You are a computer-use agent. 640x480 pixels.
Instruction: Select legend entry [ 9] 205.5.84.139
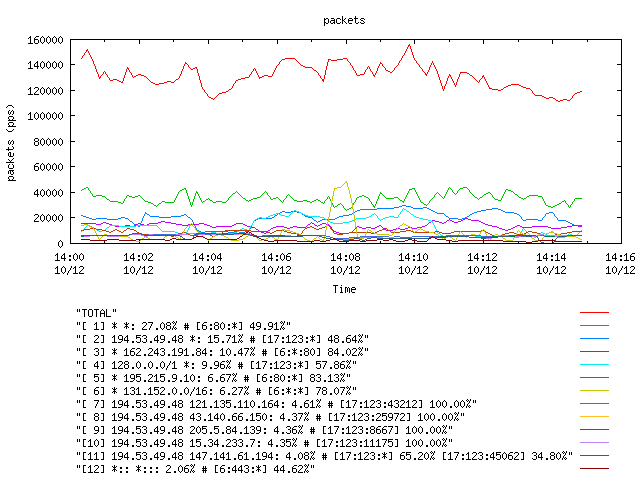click(264, 430)
